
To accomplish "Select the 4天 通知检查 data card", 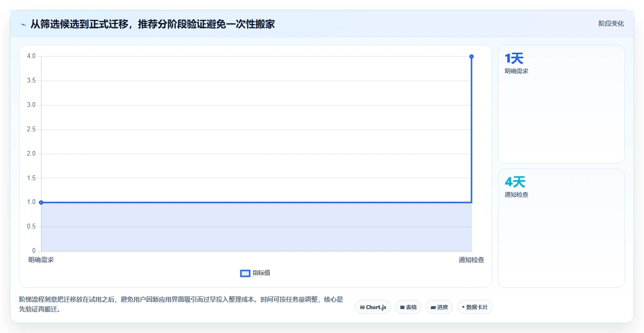I will pos(561,228).
